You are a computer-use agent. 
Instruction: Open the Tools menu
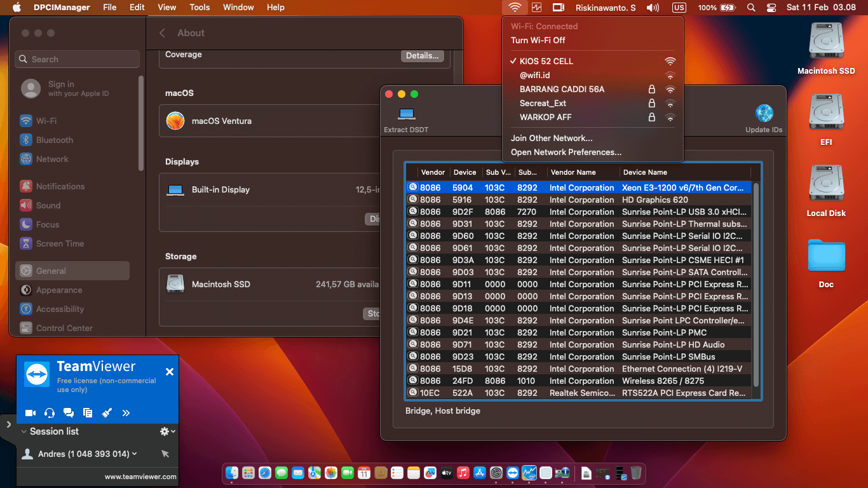[200, 8]
